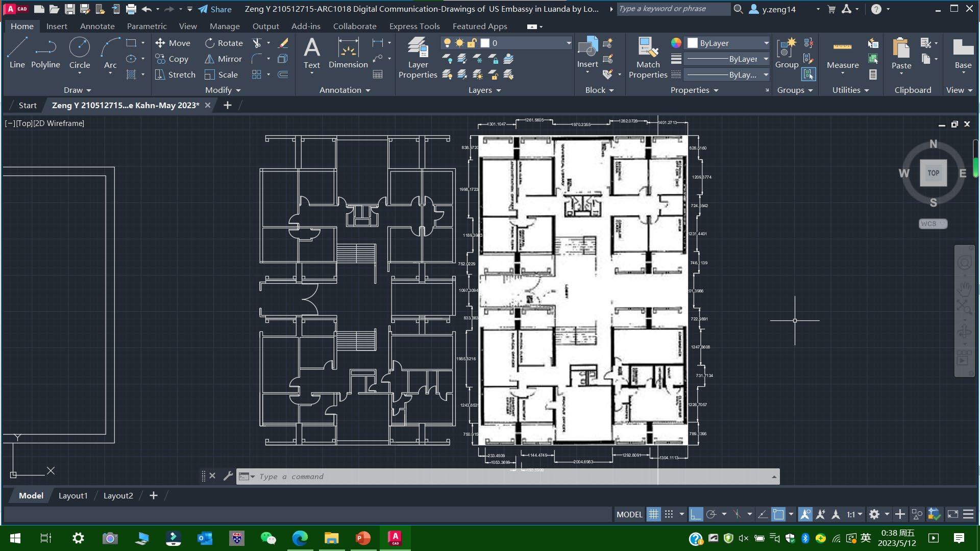
Task: Toggle the drawing grid display in status bar
Action: 653,514
